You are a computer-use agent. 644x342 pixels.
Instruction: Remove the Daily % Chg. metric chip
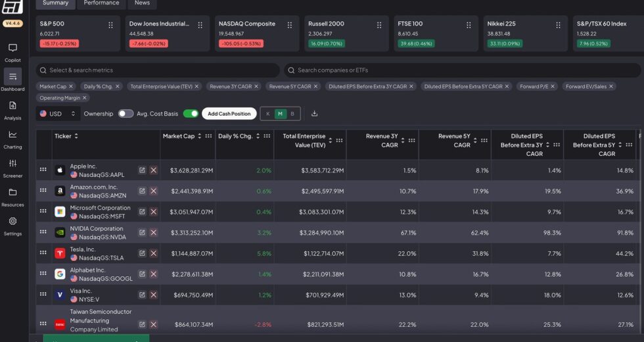click(118, 86)
